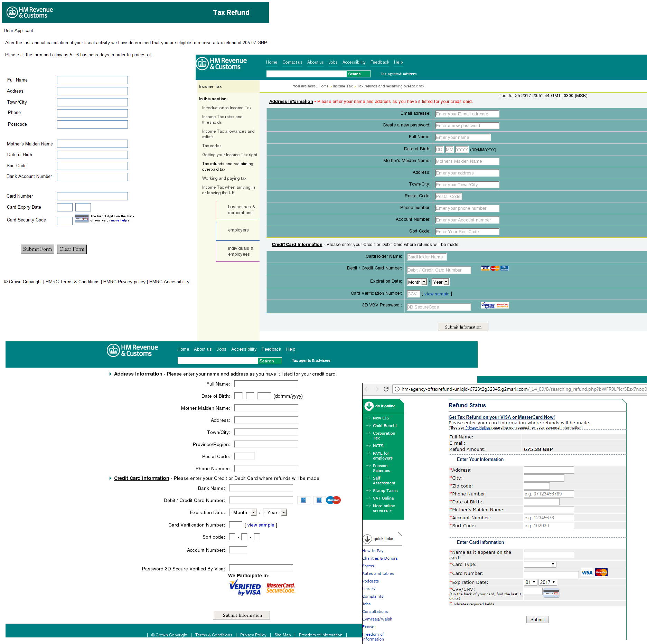Click the browser reload icon

coord(386,389)
